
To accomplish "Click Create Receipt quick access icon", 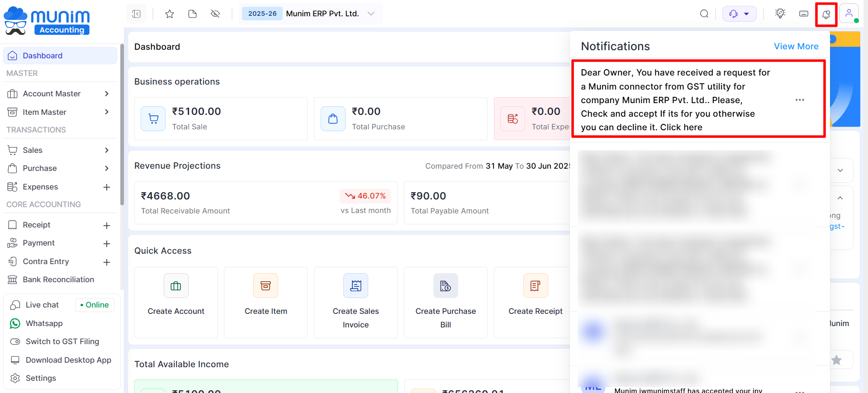I will pyautogui.click(x=536, y=286).
